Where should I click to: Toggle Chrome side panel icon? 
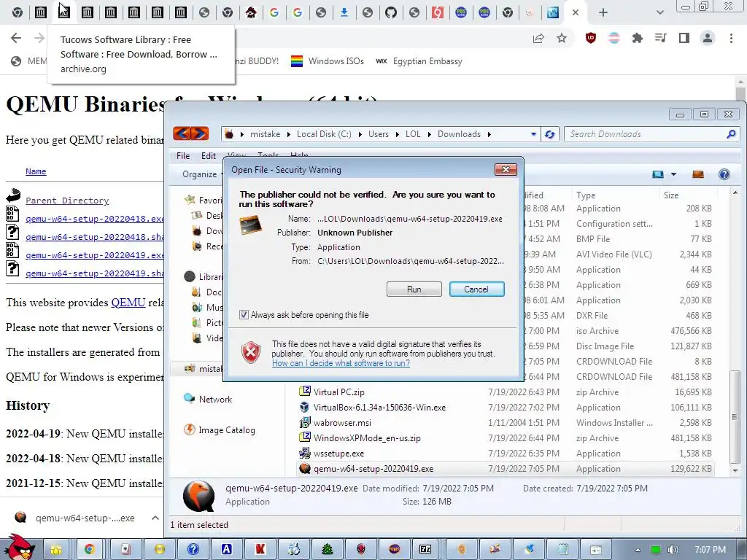coord(684,38)
